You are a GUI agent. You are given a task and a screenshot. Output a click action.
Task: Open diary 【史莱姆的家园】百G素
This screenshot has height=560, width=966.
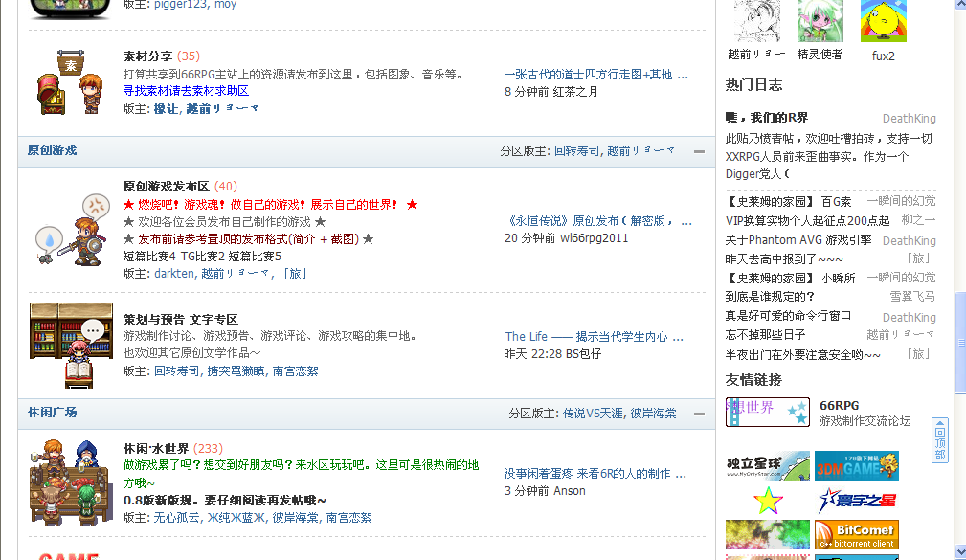coord(788,201)
